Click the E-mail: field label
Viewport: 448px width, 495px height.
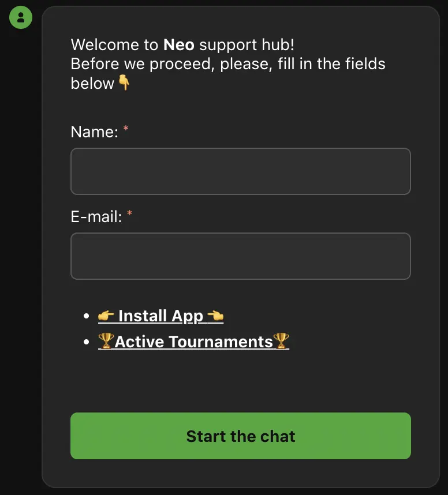pyautogui.click(x=96, y=217)
